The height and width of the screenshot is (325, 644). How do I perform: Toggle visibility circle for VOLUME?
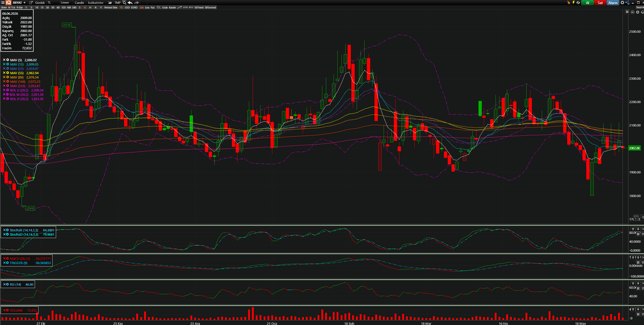(7, 310)
